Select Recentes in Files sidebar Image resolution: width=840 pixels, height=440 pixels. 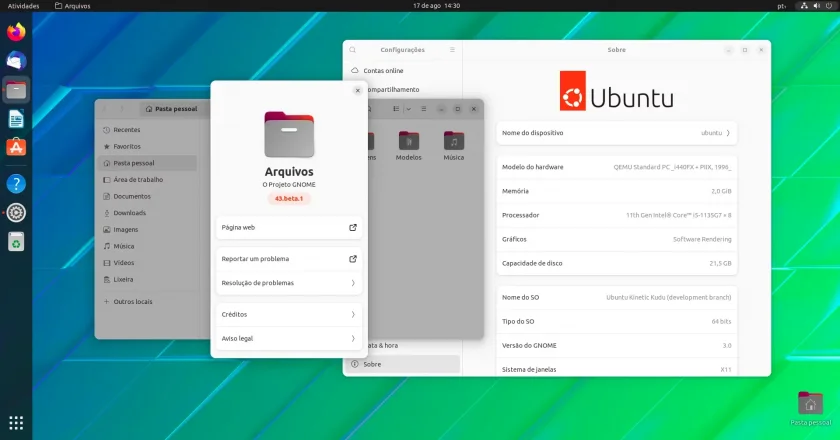(148, 130)
